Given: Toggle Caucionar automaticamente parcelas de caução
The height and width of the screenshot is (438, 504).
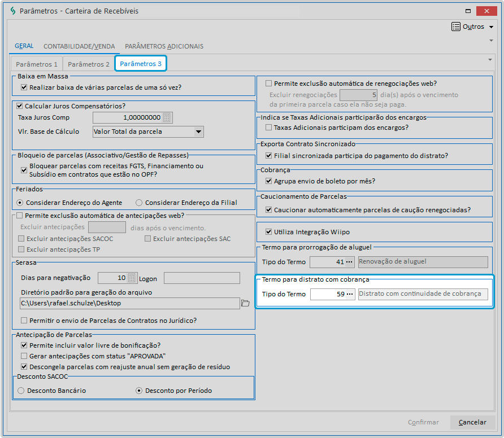Looking at the screenshot, I should coord(269,210).
